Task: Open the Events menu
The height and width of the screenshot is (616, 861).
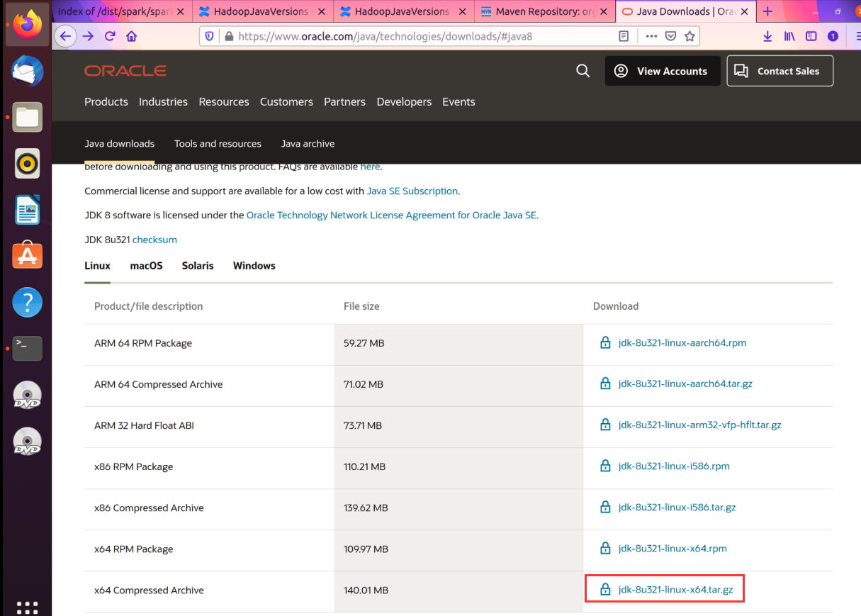Action: click(x=458, y=101)
